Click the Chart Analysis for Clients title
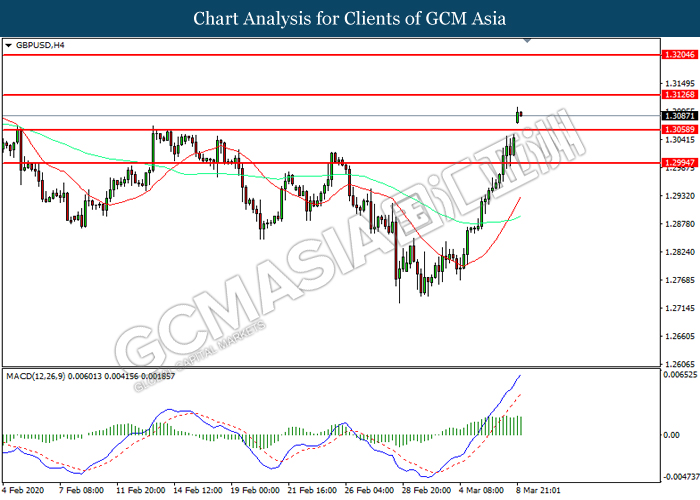 click(350, 18)
